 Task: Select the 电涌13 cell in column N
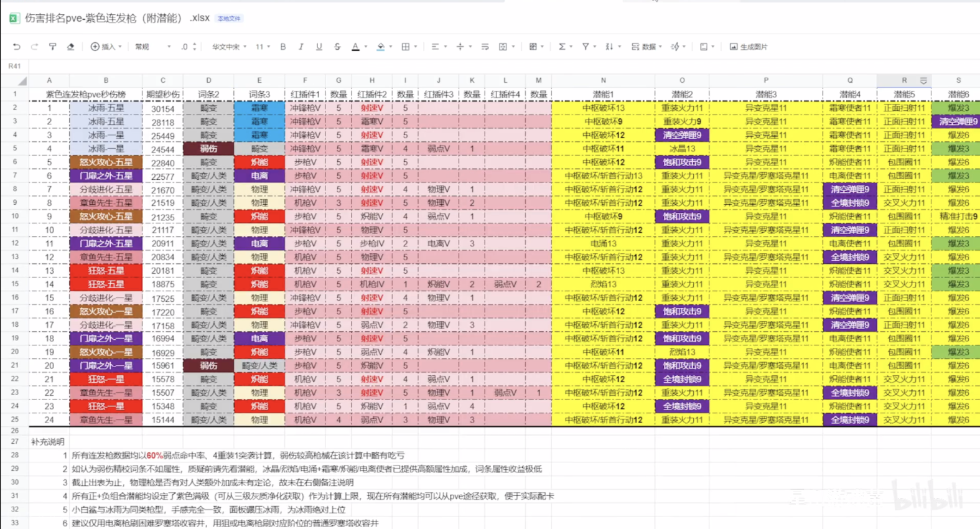603,244
